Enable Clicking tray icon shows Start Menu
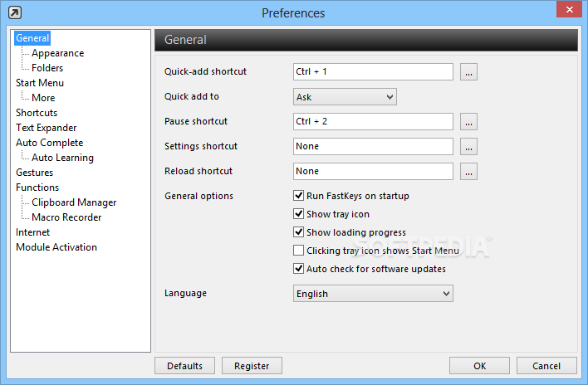Image resolution: width=588 pixels, height=385 pixels. pos(298,251)
